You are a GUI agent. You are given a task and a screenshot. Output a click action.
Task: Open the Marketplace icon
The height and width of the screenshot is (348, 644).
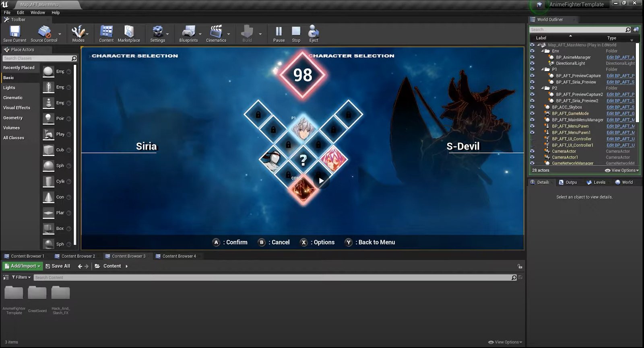[x=129, y=32]
